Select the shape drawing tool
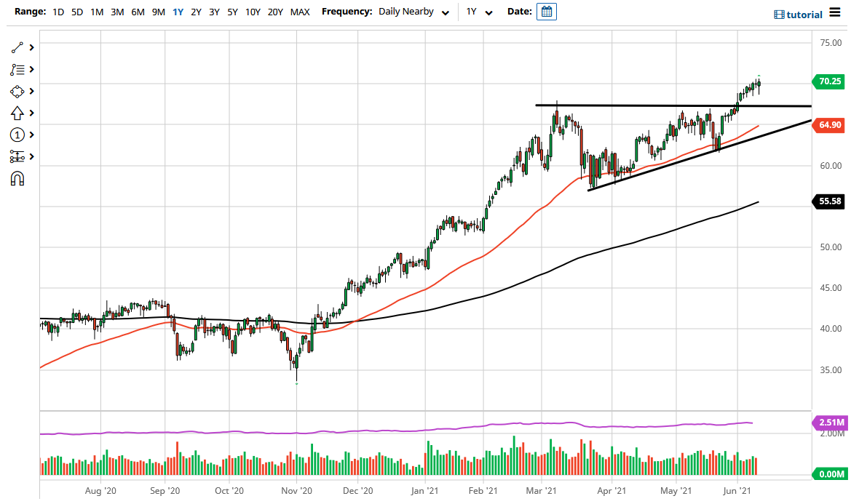 16,91
